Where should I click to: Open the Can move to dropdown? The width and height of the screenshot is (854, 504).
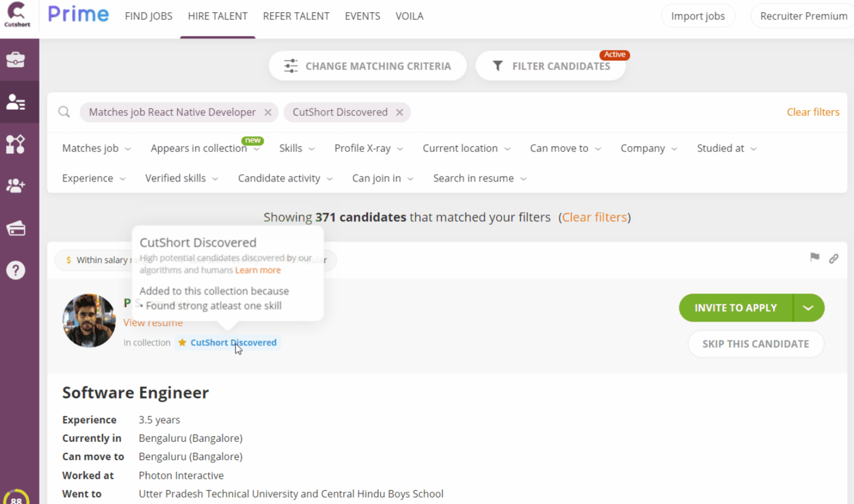[565, 148]
